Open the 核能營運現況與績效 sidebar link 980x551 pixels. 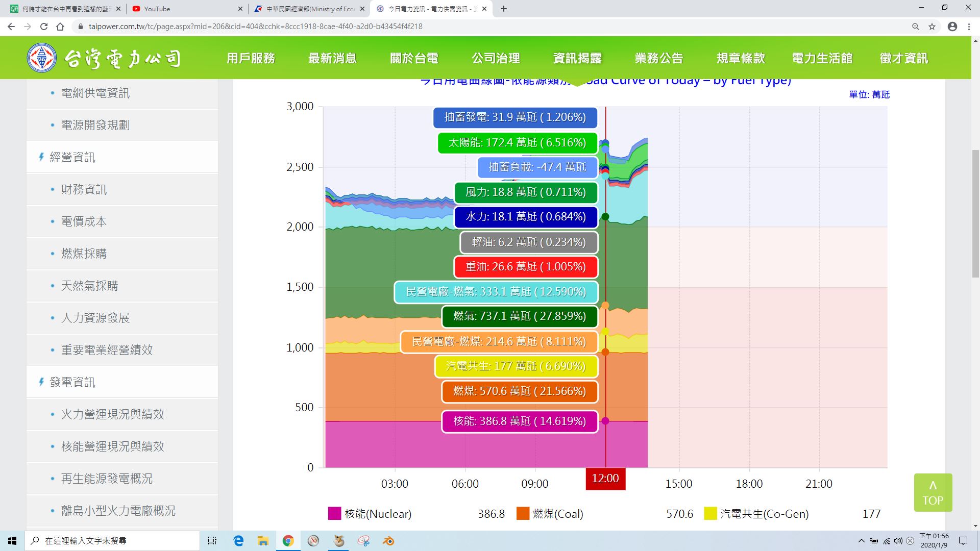tap(112, 446)
